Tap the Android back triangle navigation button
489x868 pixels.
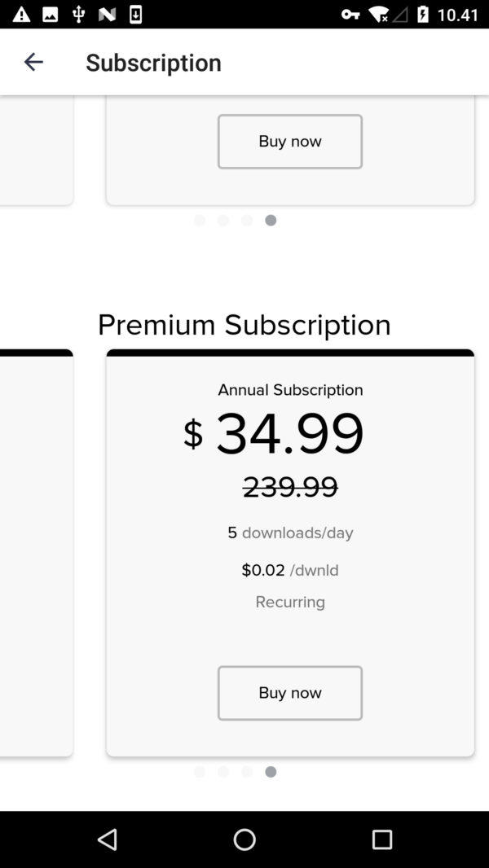[107, 840]
